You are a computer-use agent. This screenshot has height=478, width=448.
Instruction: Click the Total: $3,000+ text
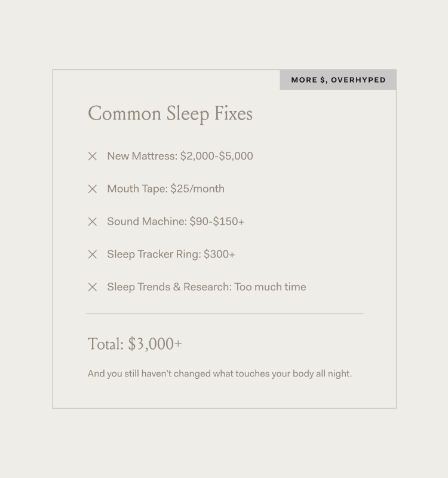coord(135,344)
